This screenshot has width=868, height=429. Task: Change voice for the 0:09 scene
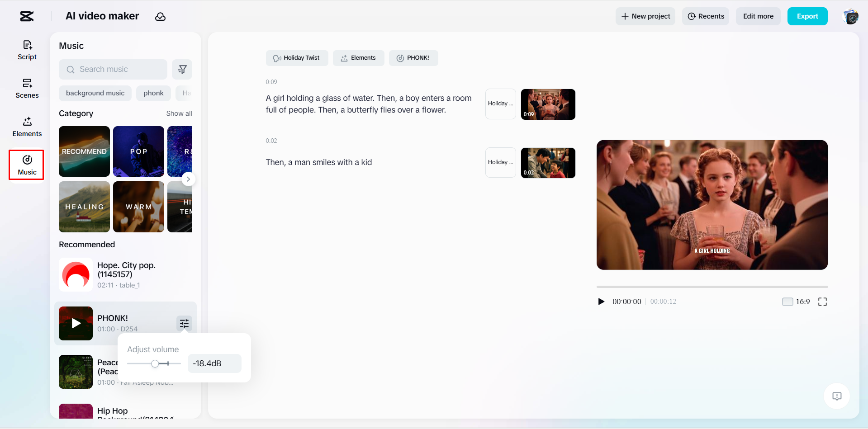[500, 104]
